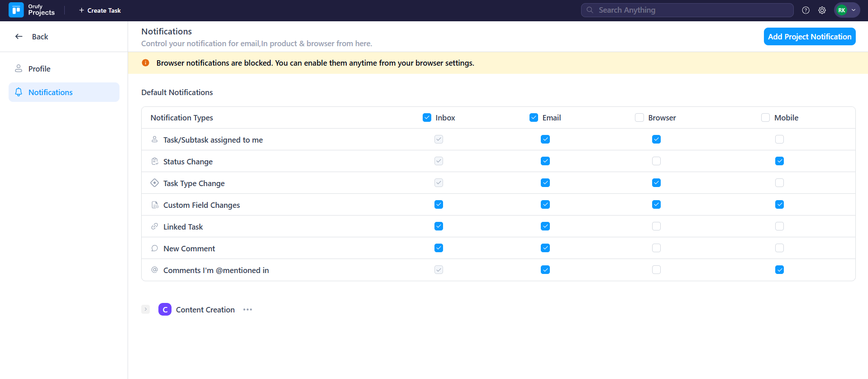Open the help question mark icon
The image size is (868, 379).
click(806, 10)
